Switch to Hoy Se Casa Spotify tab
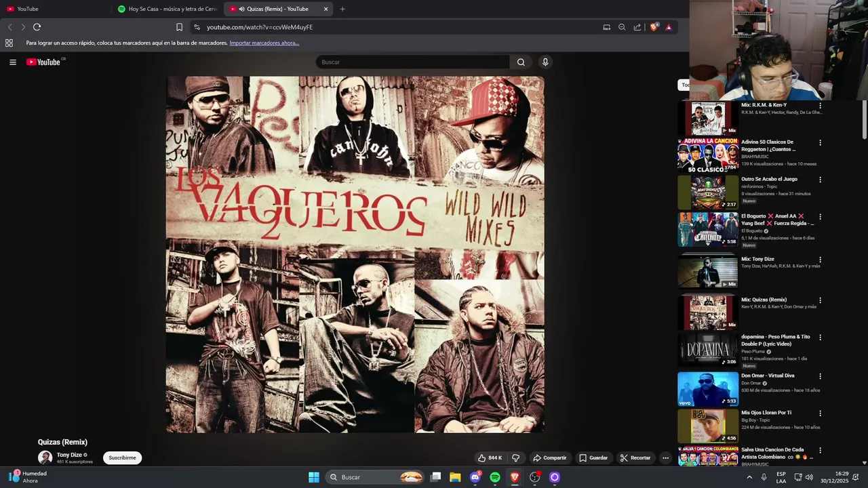 pyautogui.click(x=167, y=9)
